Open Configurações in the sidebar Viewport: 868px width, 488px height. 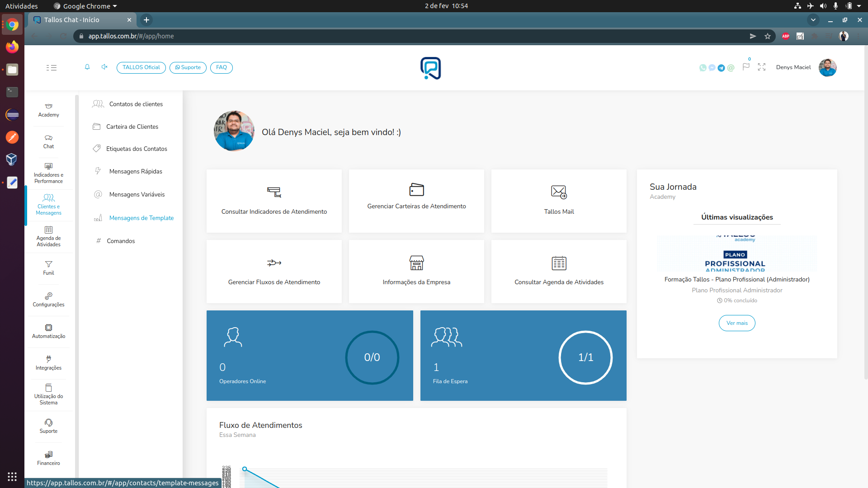tap(48, 300)
